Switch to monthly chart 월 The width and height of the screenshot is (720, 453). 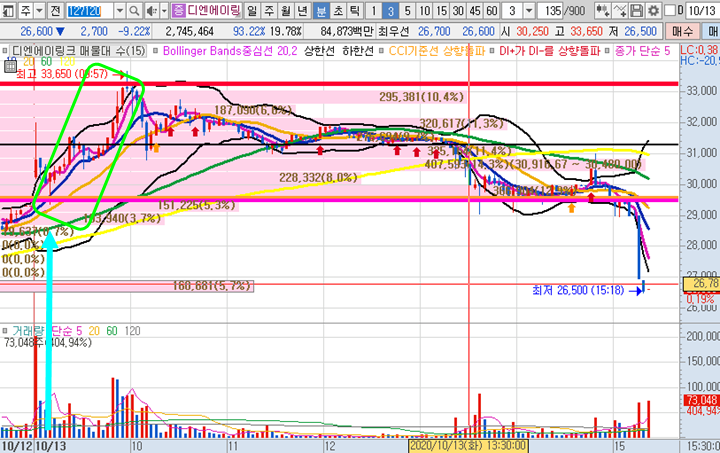[x=286, y=10]
